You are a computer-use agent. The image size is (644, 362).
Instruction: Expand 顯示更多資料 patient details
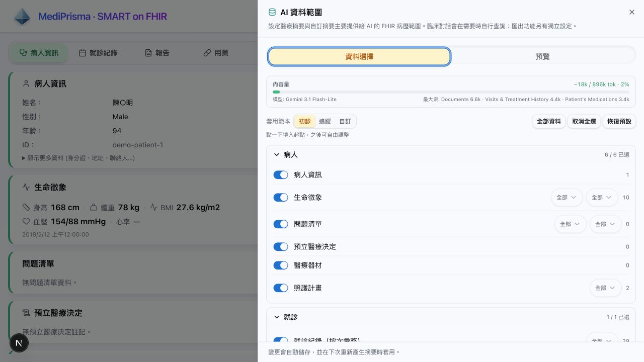pyautogui.click(x=78, y=158)
